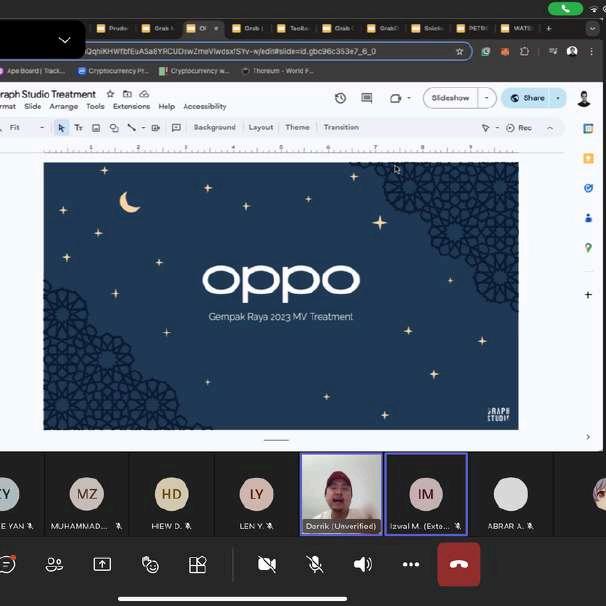The image size is (606, 606).
Task: Select the Text box tool
Action: [79, 128]
